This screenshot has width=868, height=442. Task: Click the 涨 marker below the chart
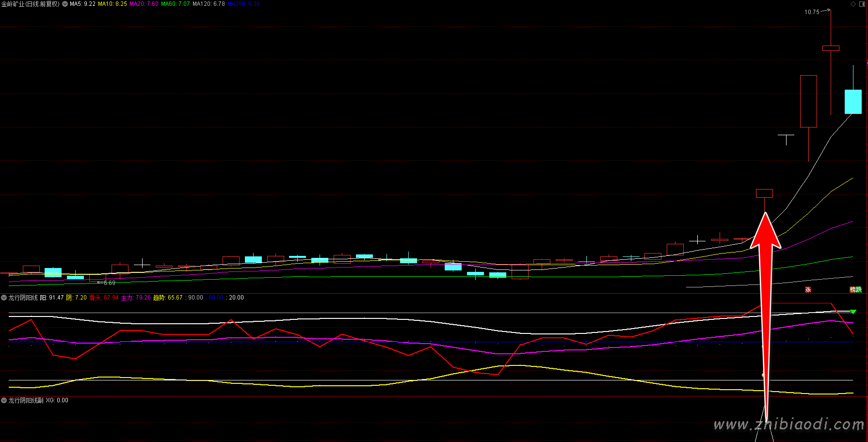(808, 289)
